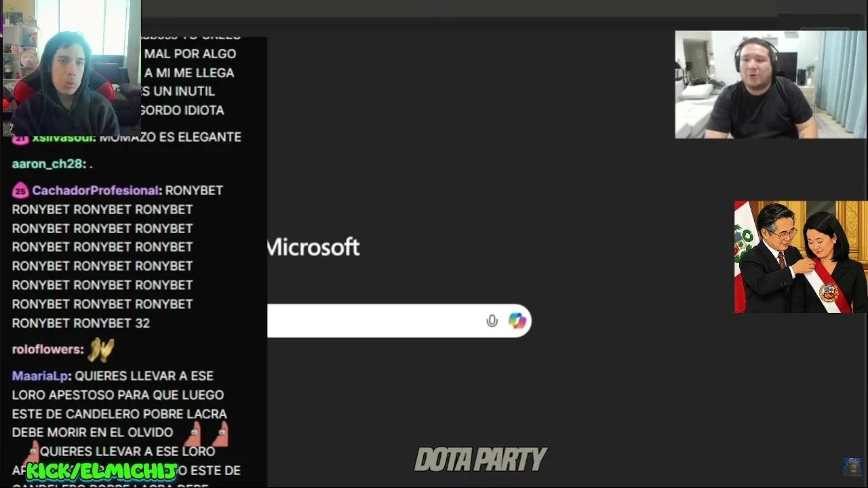Click the KICK/ELMICHIJ channel label
The width and height of the screenshot is (868, 488).
(x=102, y=470)
